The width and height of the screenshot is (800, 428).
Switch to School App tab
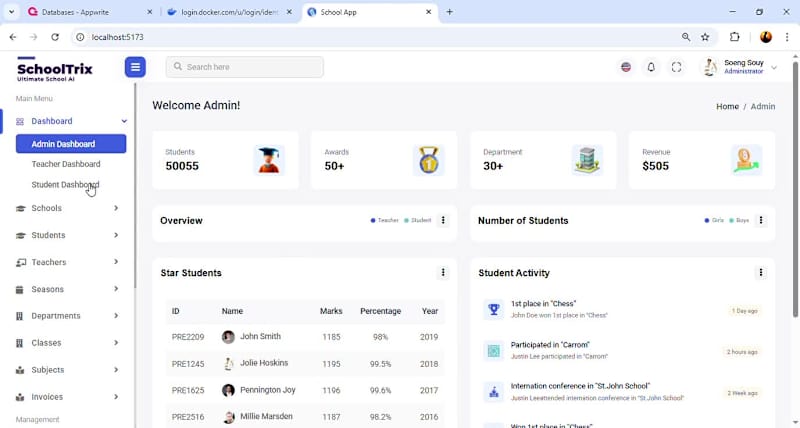coord(370,12)
